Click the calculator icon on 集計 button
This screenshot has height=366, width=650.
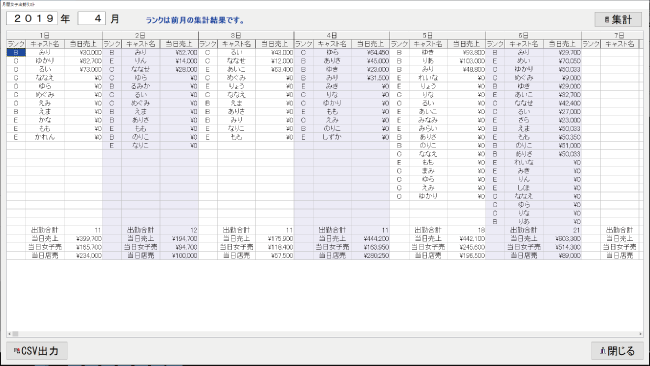[x=607, y=20]
